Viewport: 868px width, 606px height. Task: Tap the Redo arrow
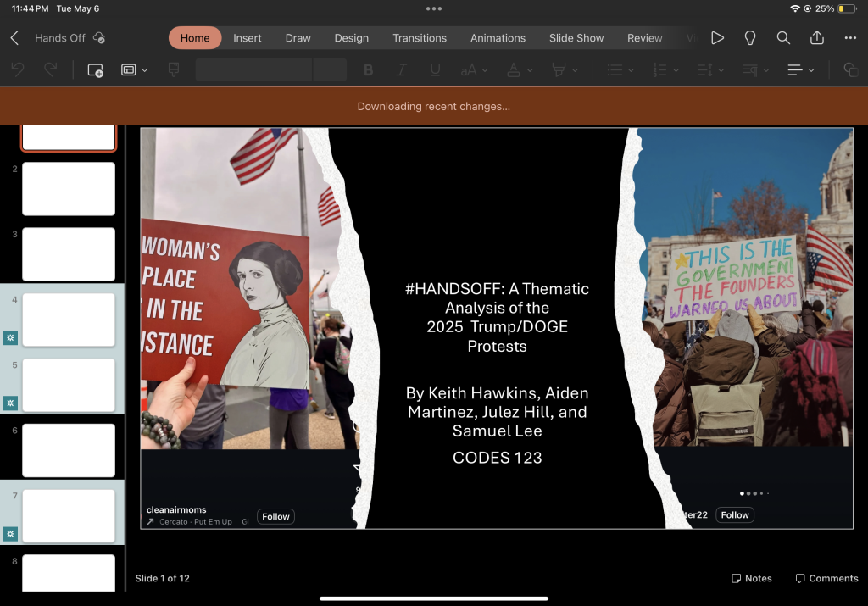pos(50,69)
